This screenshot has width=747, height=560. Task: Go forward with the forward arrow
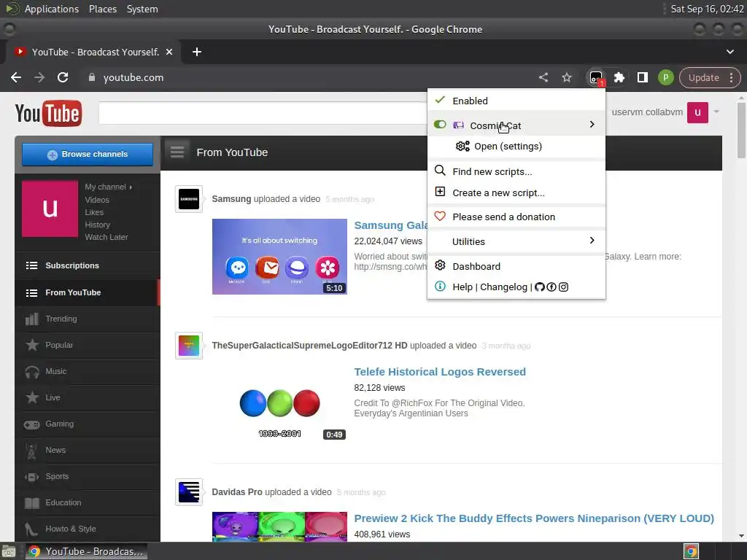(39, 77)
